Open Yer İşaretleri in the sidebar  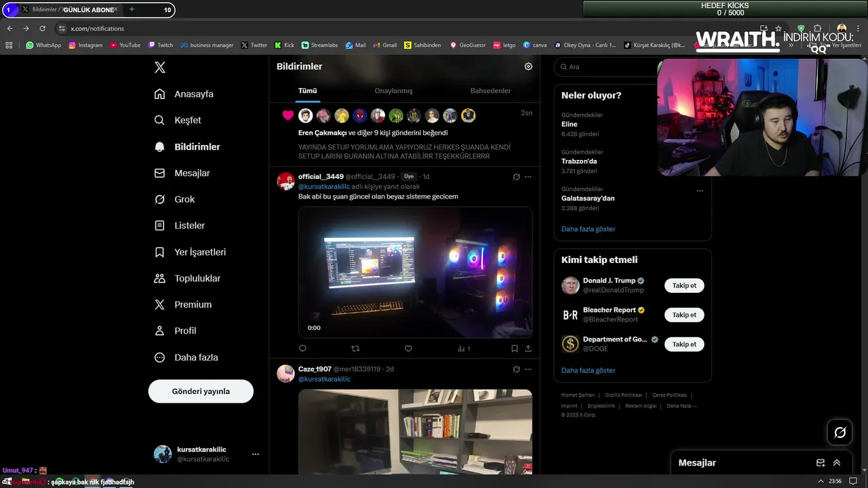[x=191, y=252]
